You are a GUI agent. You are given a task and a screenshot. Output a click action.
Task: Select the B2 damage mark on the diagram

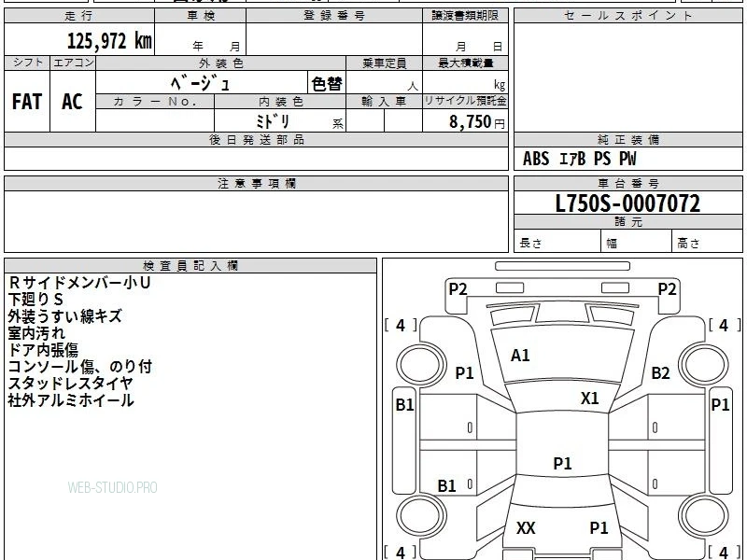point(660,372)
